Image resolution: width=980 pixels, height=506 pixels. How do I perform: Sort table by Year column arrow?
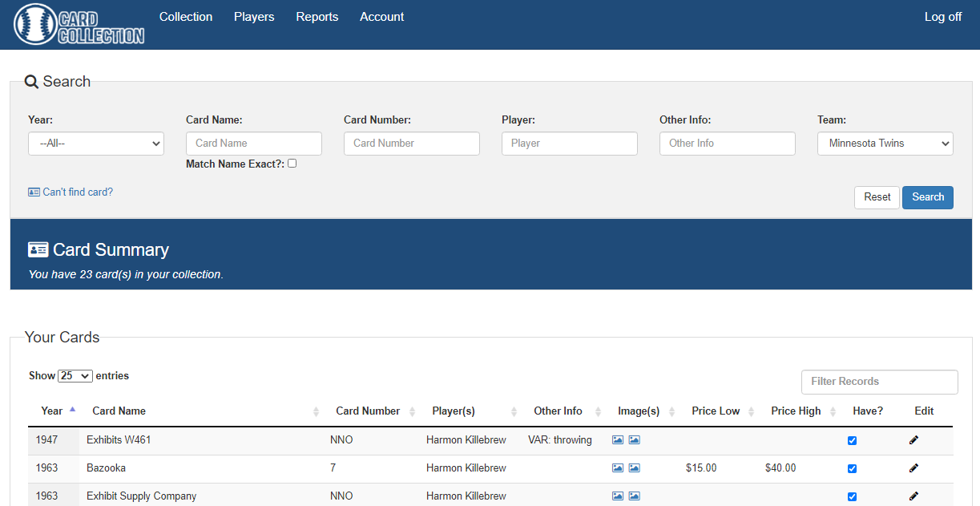72,410
